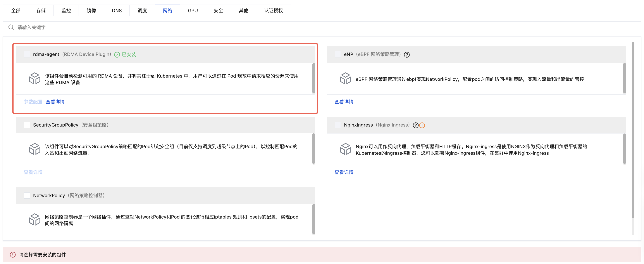Open 查看详情 link under NginxIngress
This screenshot has width=644, height=264.
(344, 172)
